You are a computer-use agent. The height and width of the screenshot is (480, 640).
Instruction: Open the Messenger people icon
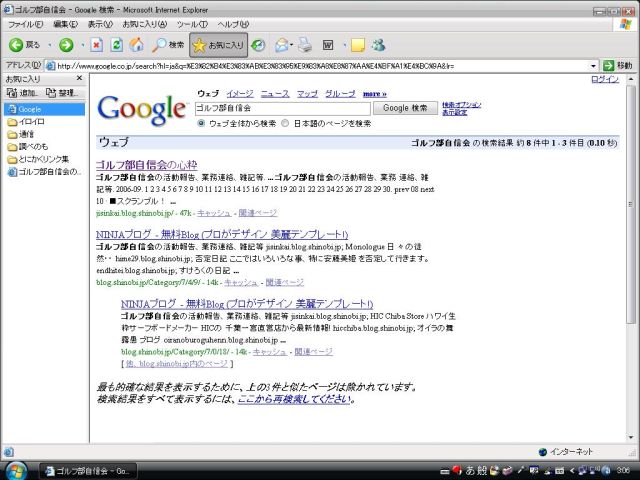pos(378,45)
